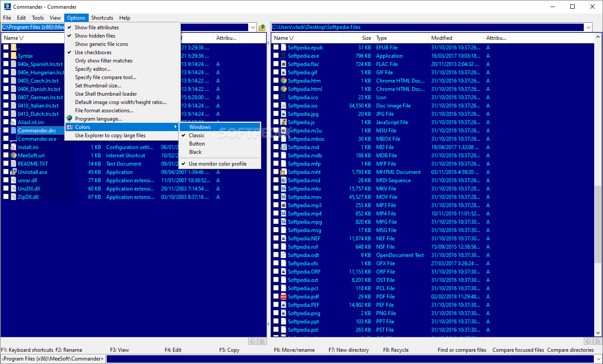Switch right panel to drive D:
This screenshot has width=603, height=364.
click(x=597, y=342)
